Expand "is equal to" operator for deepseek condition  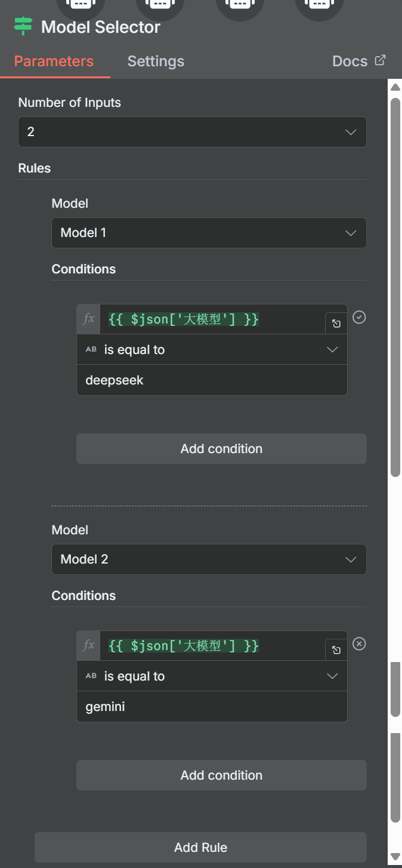pyautogui.click(x=332, y=350)
